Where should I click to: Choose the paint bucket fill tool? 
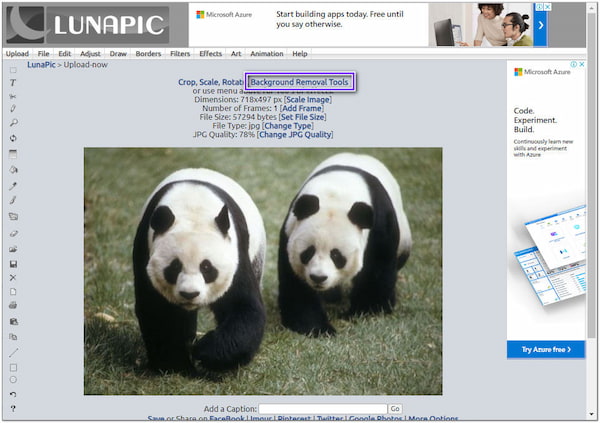click(x=13, y=169)
